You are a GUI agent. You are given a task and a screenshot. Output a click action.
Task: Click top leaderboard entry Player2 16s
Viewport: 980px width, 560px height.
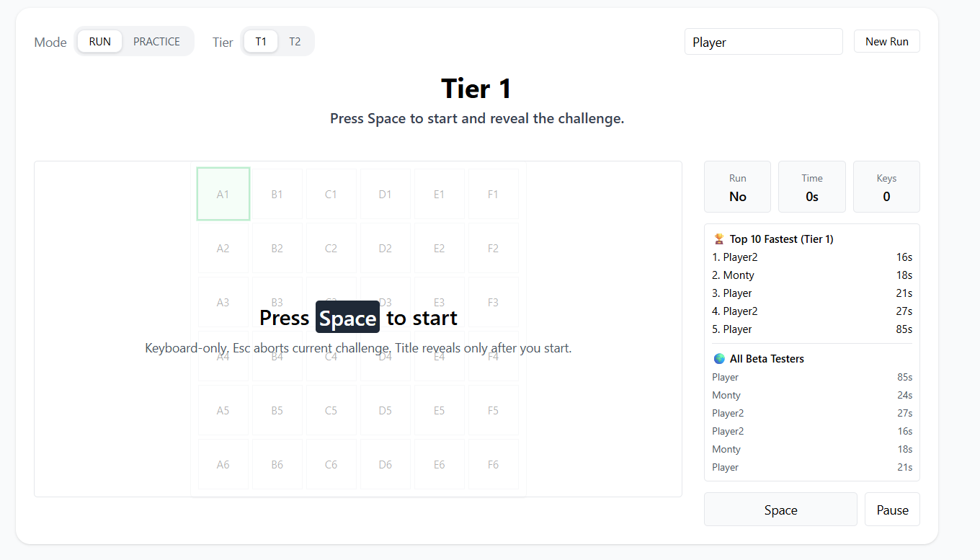(811, 257)
